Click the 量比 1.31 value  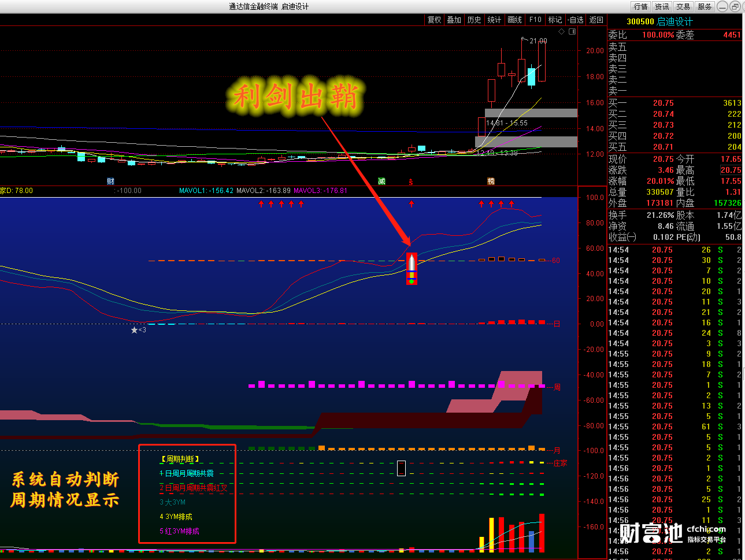coord(733,192)
